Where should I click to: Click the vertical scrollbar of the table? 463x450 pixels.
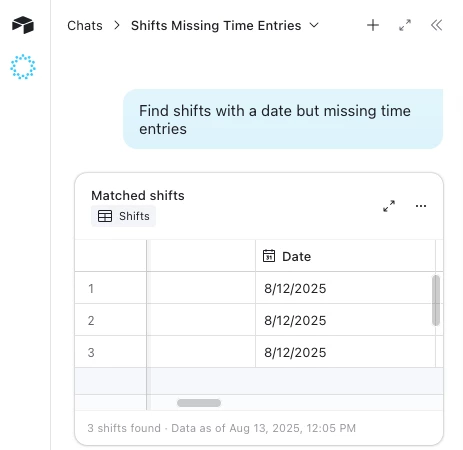(x=436, y=300)
